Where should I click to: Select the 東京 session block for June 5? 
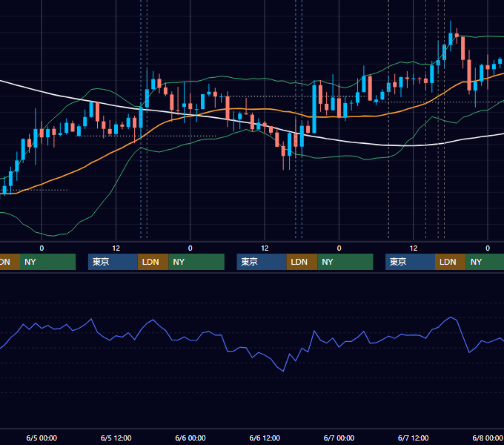113,262
